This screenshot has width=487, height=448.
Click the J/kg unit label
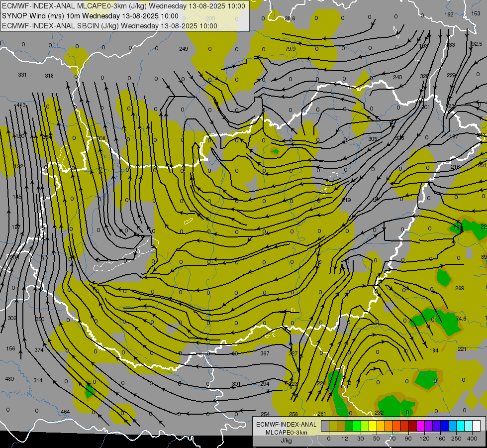(287, 440)
